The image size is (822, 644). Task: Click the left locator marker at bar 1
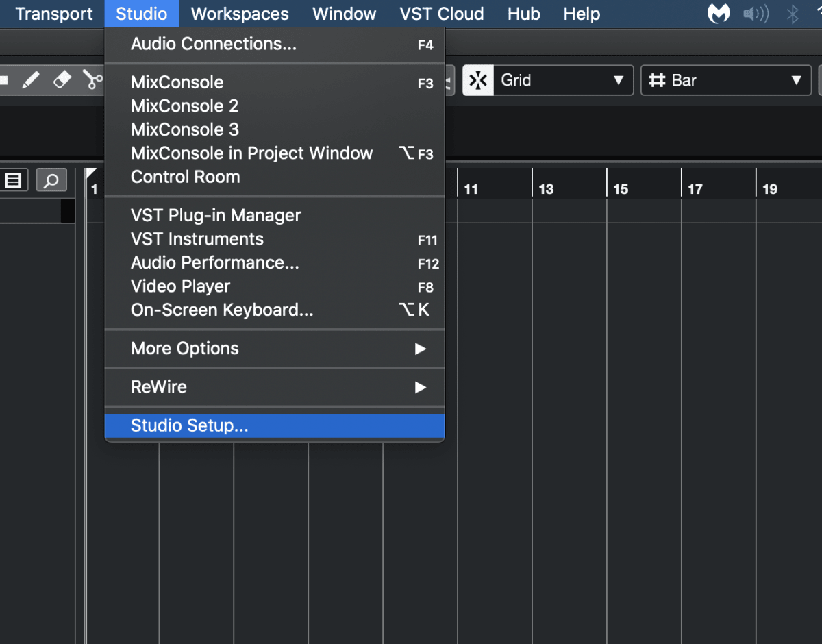click(x=90, y=174)
